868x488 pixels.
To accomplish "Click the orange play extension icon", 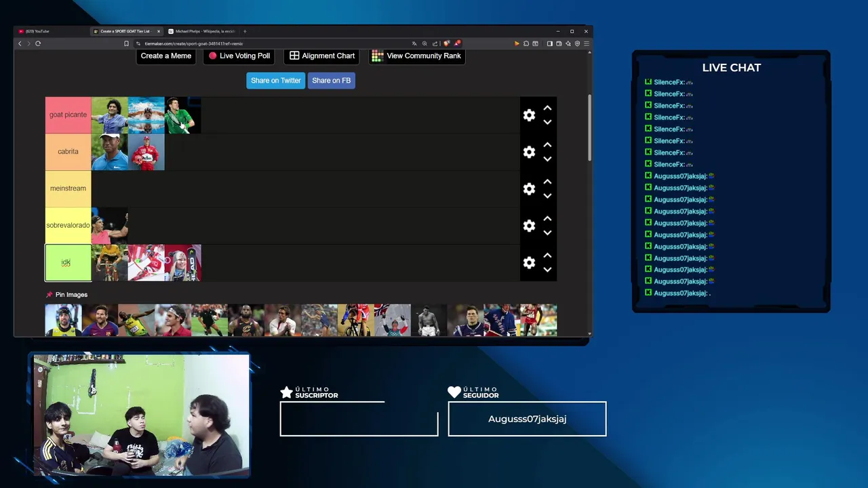I will pos(517,43).
